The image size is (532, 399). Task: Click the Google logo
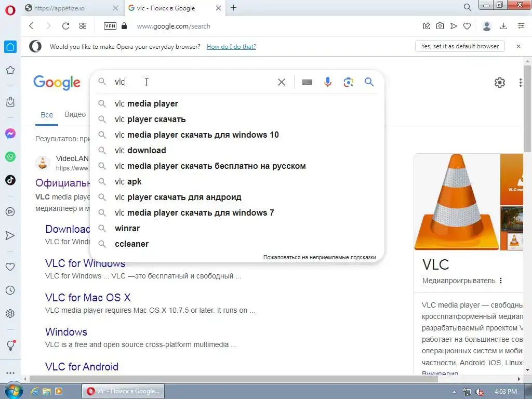(57, 83)
